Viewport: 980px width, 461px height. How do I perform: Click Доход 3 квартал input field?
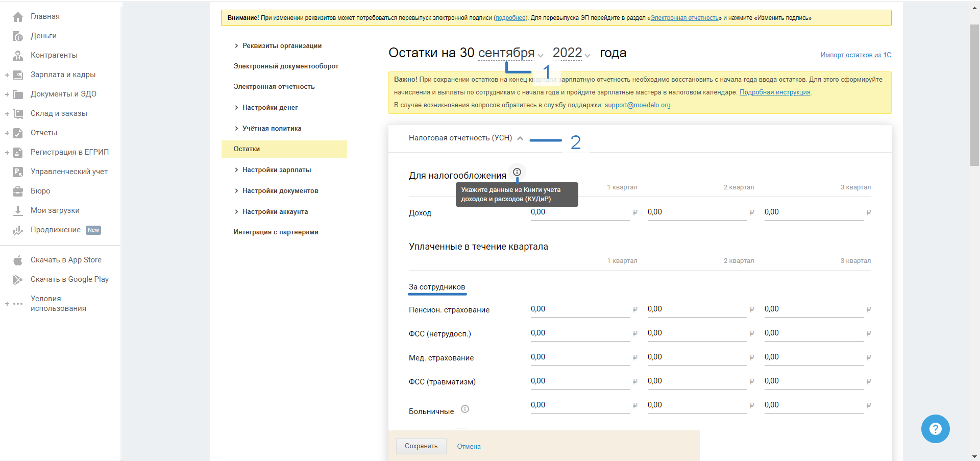[x=814, y=212]
